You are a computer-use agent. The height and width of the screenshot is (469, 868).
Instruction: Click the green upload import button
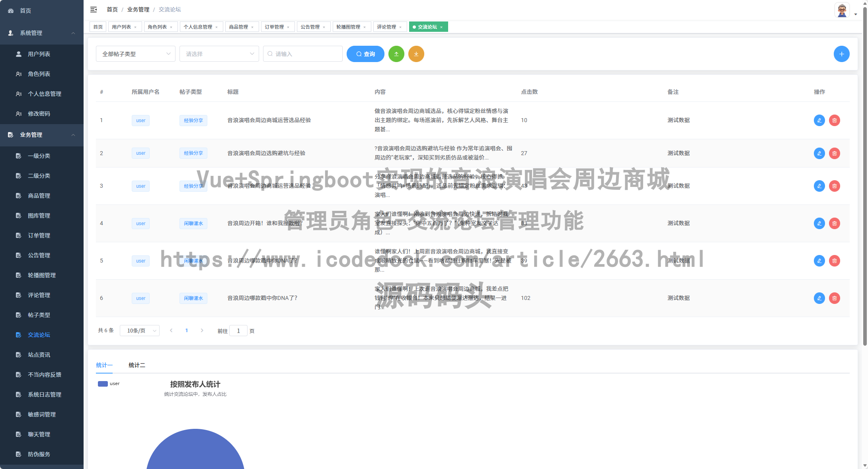point(396,54)
